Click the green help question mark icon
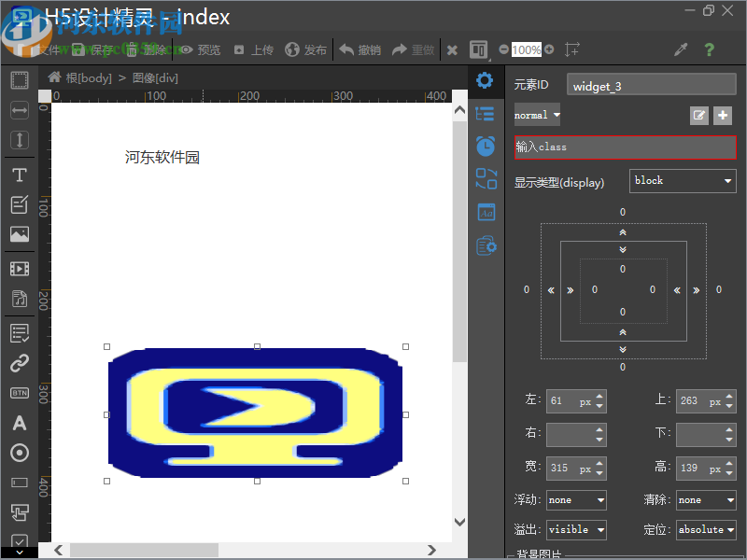 [x=709, y=49]
